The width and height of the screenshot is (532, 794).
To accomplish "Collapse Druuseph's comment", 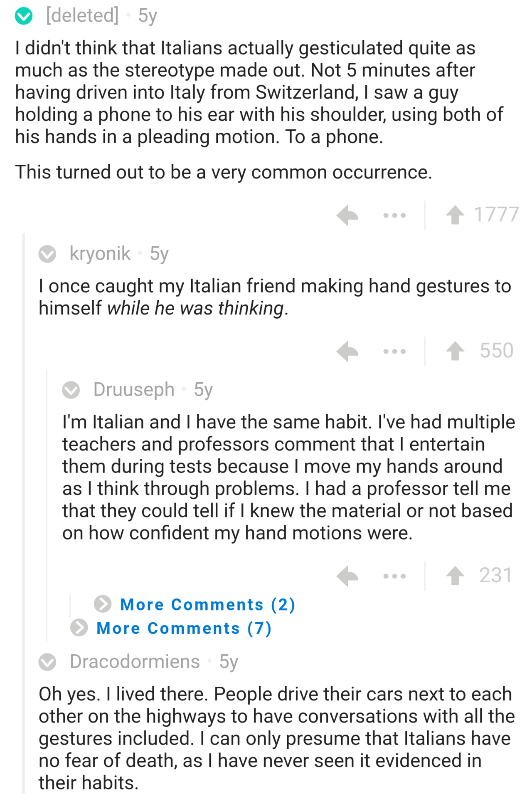I will pos(71,390).
